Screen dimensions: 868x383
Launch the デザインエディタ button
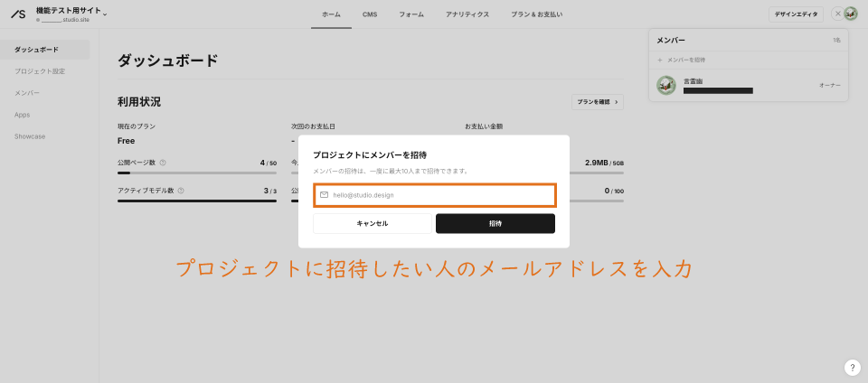796,14
